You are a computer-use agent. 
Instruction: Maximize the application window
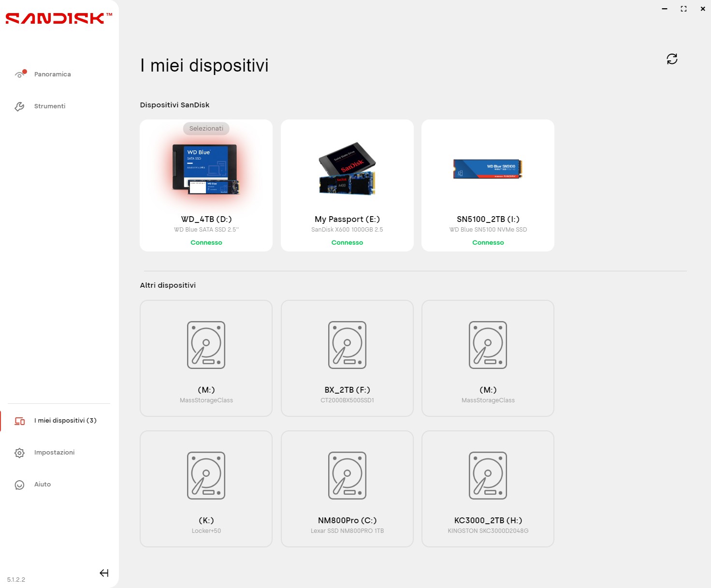pyautogui.click(x=683, y=9)
